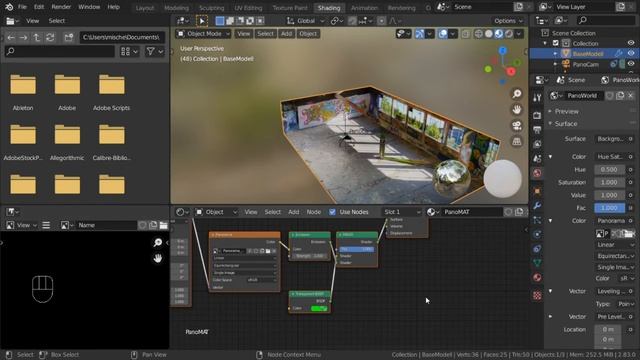This screenshot has width=640, height=360.
Task: Refresh the file browser list
Action: coord(50,38)
